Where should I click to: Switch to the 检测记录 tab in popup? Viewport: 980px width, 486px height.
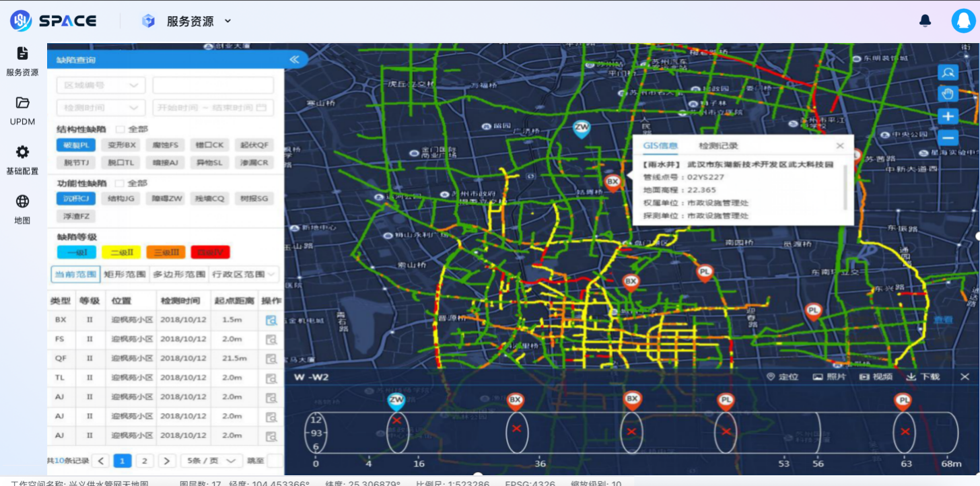pos(717,146)
